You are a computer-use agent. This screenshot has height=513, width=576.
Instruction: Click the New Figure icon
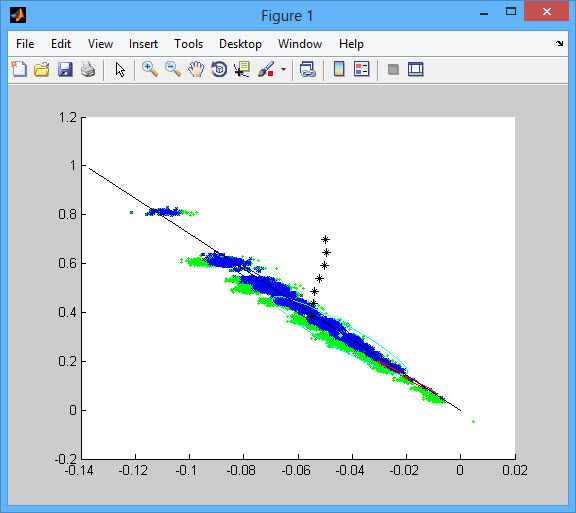[x=19, y=69]
